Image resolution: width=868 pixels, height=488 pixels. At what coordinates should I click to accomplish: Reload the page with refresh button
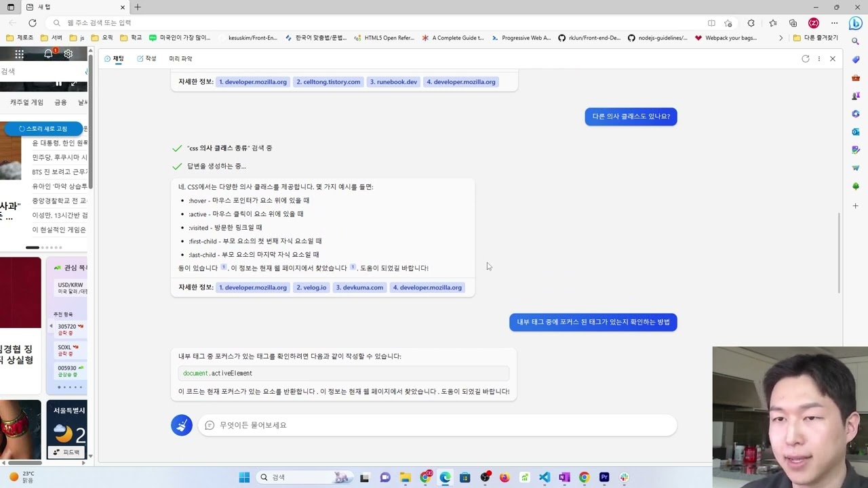[32, 23]
